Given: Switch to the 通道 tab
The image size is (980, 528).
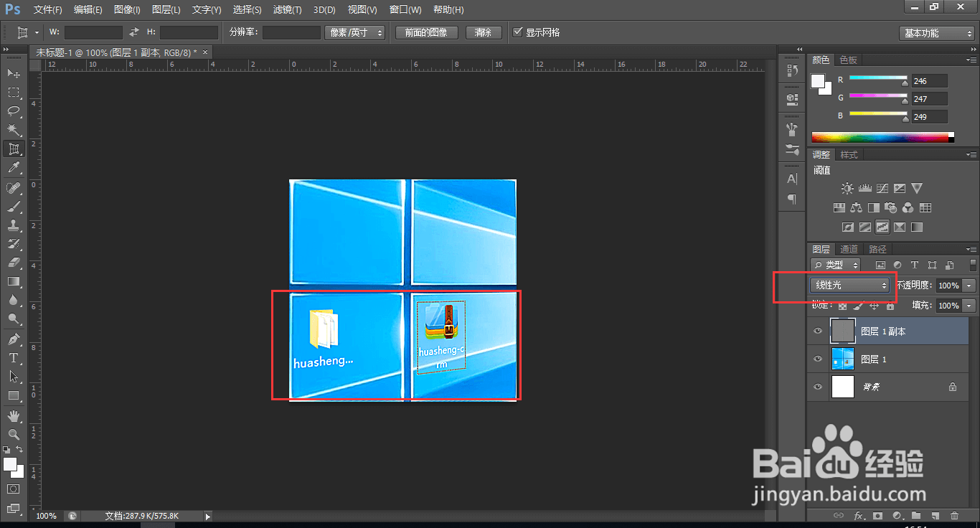Looking at the screenshot, I should click(x=849, y=249).
